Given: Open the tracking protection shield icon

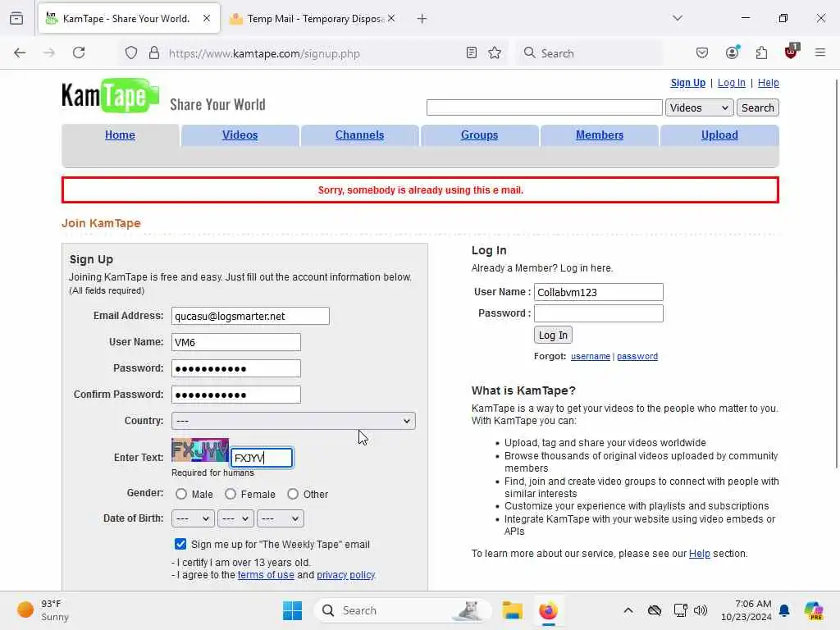Looking at the screenshot, I should [131, 53].
